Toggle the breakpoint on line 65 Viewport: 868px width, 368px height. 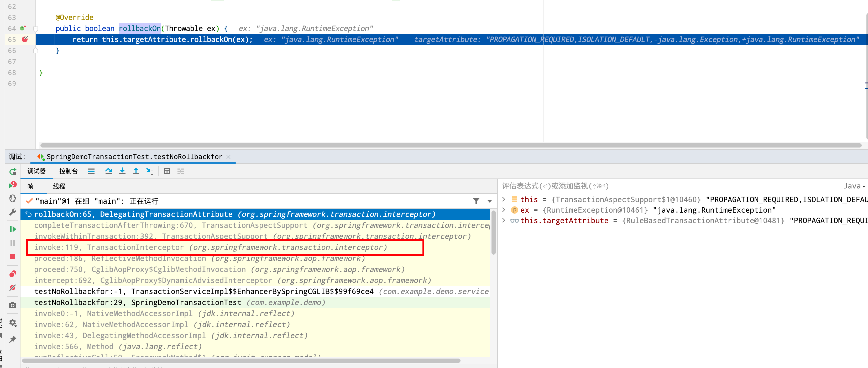pos(25,39)
